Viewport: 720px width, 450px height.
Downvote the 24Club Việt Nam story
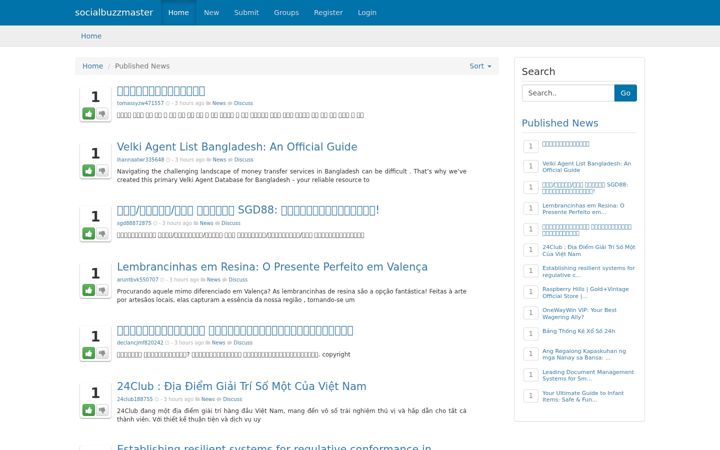pos(102,410)
